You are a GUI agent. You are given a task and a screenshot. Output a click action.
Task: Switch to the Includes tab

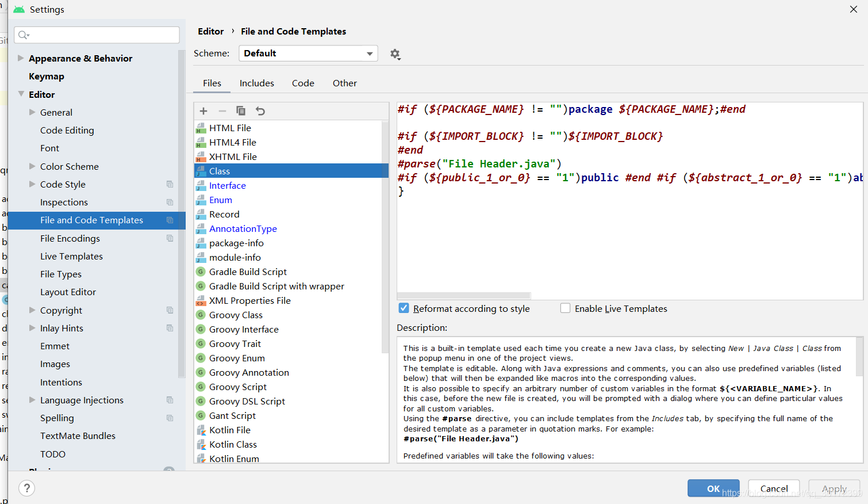click(x=256, y=83)
